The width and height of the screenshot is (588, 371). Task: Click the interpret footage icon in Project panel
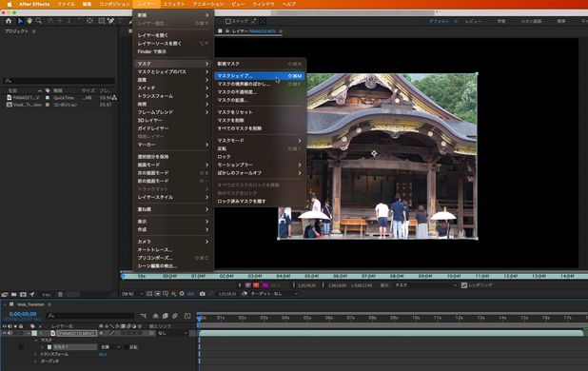5,295
